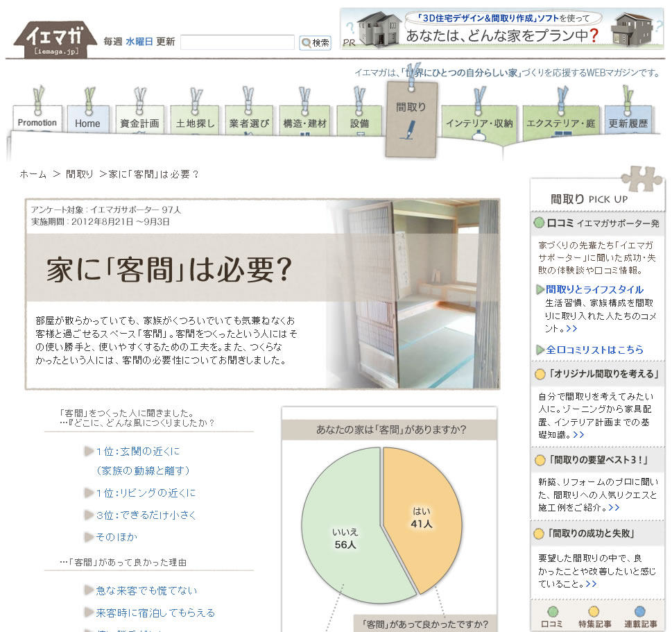Open 全口コミリストはこちら link

click(594, 350)
